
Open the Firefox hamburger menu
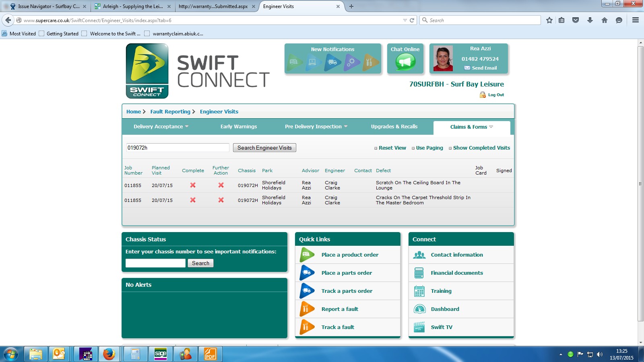coord(636,20)
